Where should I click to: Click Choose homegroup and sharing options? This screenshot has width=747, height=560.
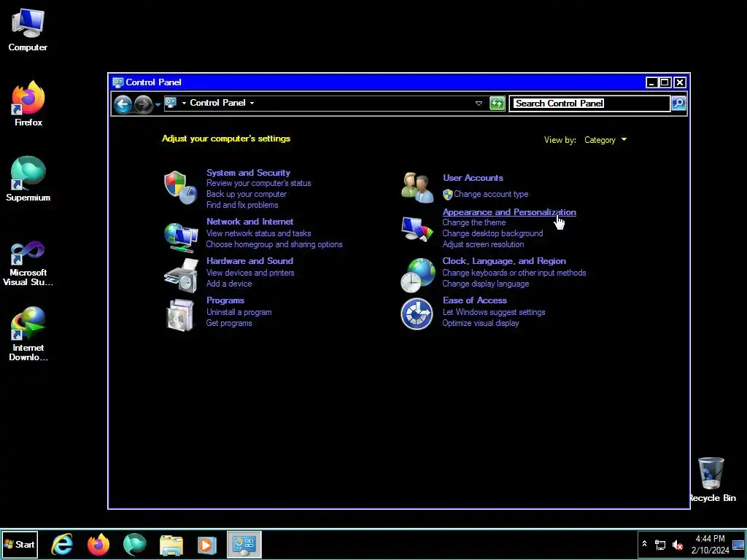pyautogui.click(x=274, y=244)
